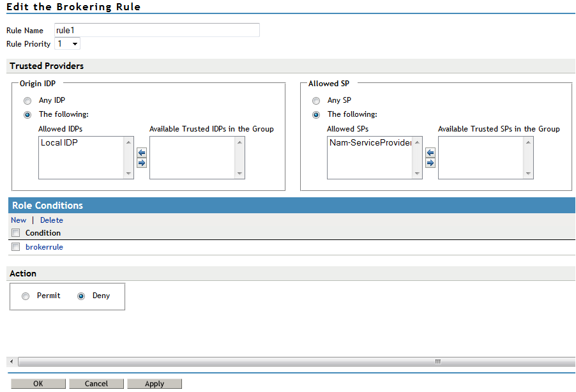
Task: Click left arrow icon between IDP lists
Action: point(142,153)
